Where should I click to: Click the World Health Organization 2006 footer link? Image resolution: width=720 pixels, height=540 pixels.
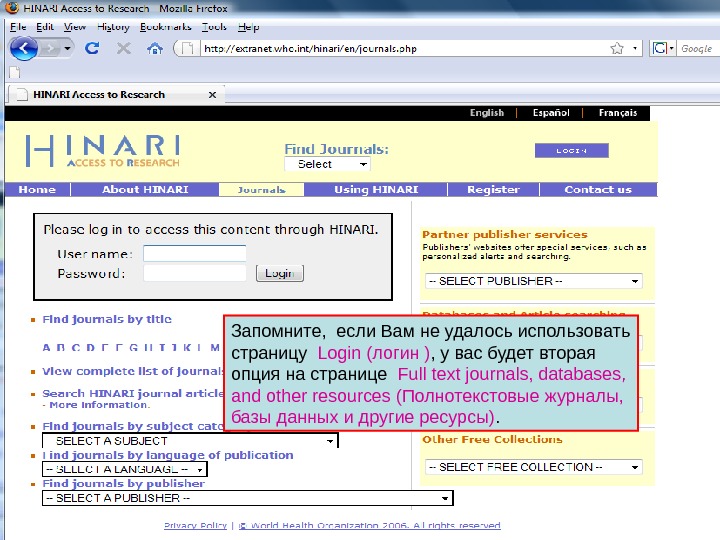click(x=369, y=525)
